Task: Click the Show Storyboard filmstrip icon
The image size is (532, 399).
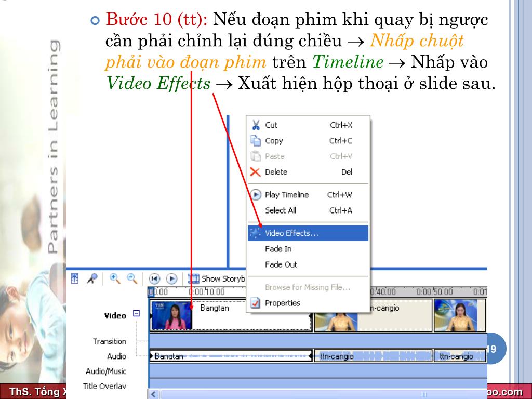Action: coord(193,279)
